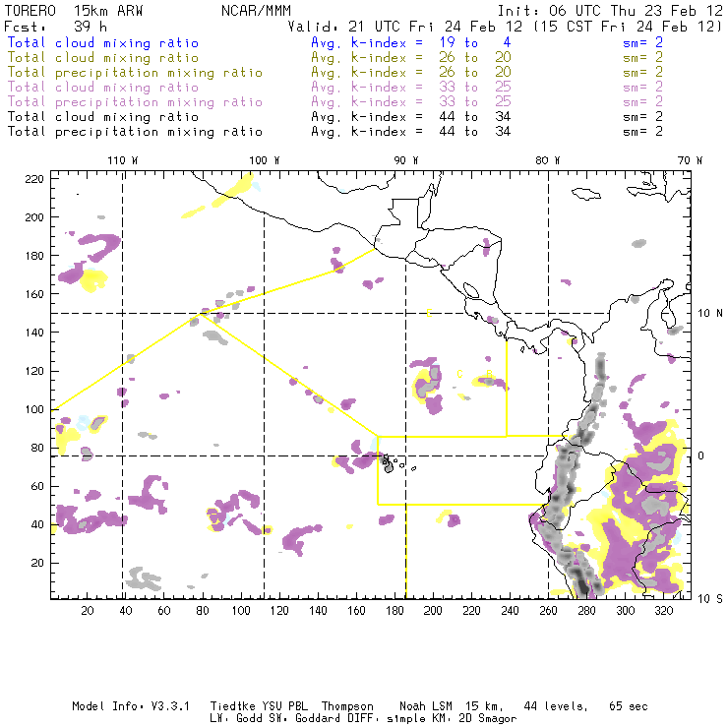Select the "15km ARW" header text
Image resolution: width=728 pixels, height=728 pixels.
[108, 11]
